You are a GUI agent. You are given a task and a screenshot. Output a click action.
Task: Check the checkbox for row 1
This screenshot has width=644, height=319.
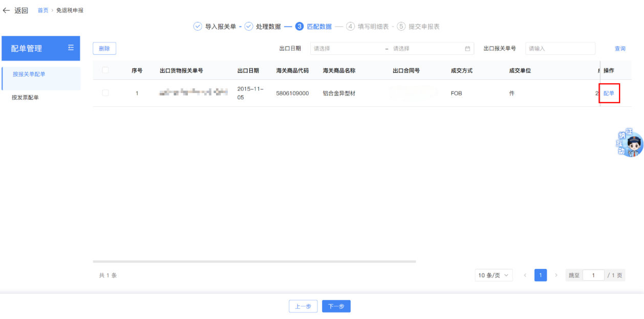pyautogui.click(x=105, y=93)
